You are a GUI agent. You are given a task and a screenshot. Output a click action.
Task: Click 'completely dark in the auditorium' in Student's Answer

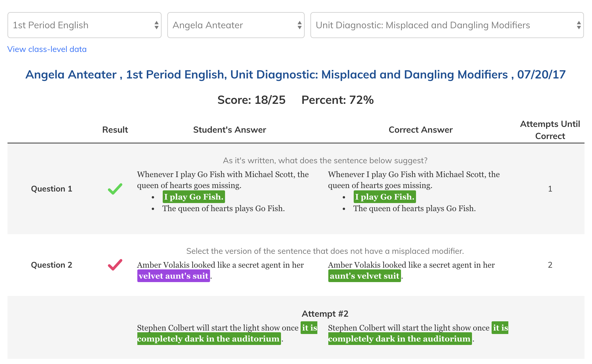click(209, 339)
